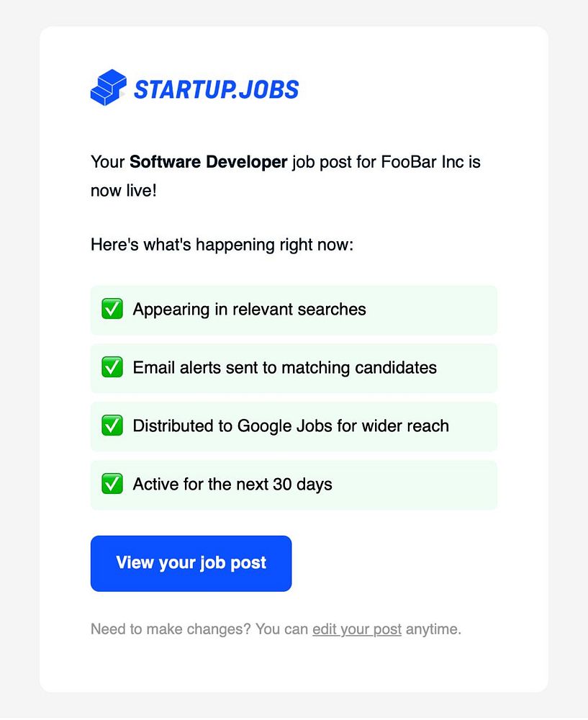The width and height of the screenshot is (588, 720).
Task: Click the green checkmark beside Active for 30 days
Action: (x=112, y=484)
